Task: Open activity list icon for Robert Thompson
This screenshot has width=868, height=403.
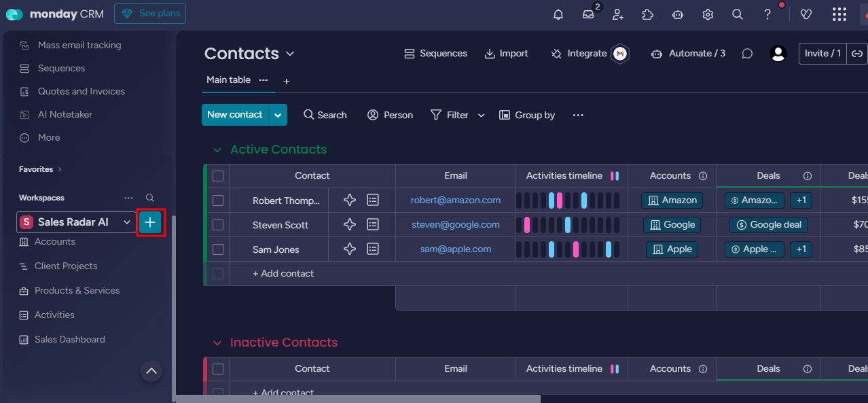Action: click(x=373, y=200)
